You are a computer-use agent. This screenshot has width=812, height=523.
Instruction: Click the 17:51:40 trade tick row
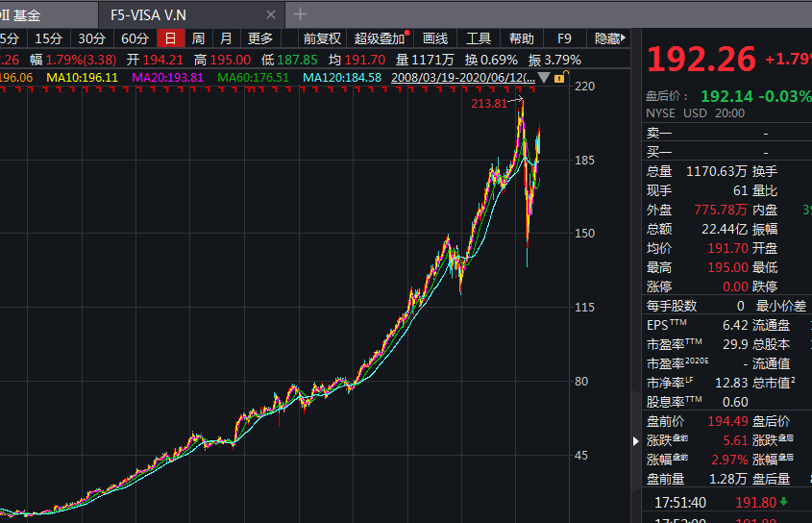coord(727,502)
